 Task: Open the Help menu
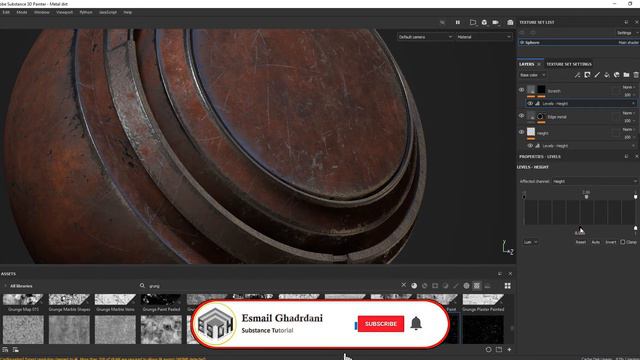(x=127, y=12)
